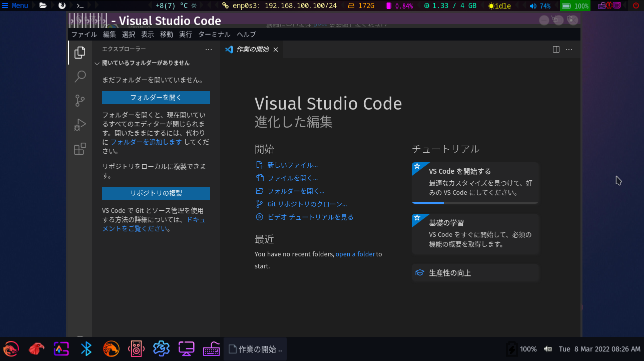Open editor more actions (…) menu

pyautogui.click(x=569, y=50)
